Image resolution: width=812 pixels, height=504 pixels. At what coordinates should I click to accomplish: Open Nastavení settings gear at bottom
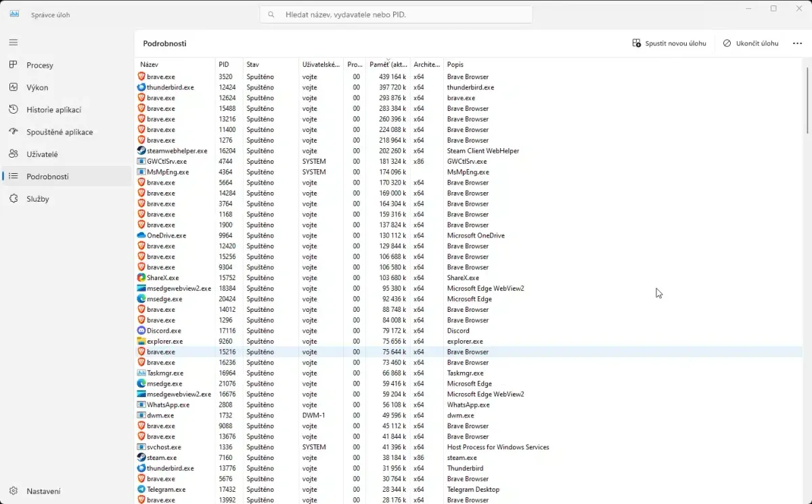[x=14, y=491]
